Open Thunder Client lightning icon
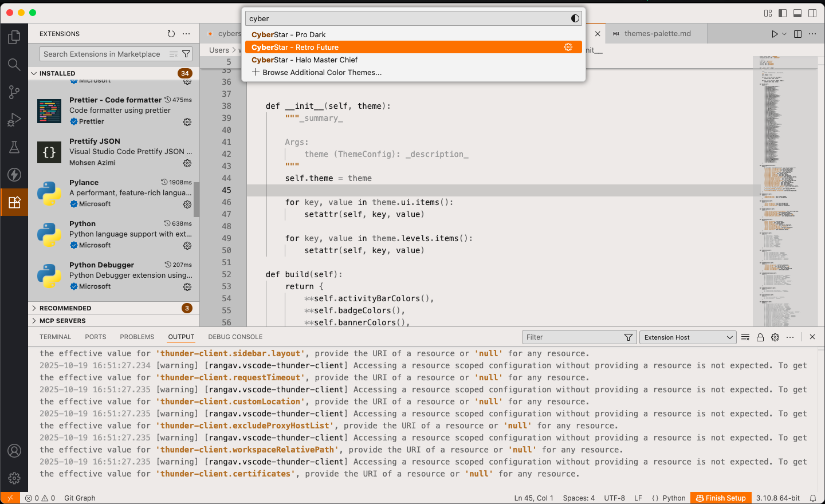The width and height of the screenshot is (825, 504). 14,175
